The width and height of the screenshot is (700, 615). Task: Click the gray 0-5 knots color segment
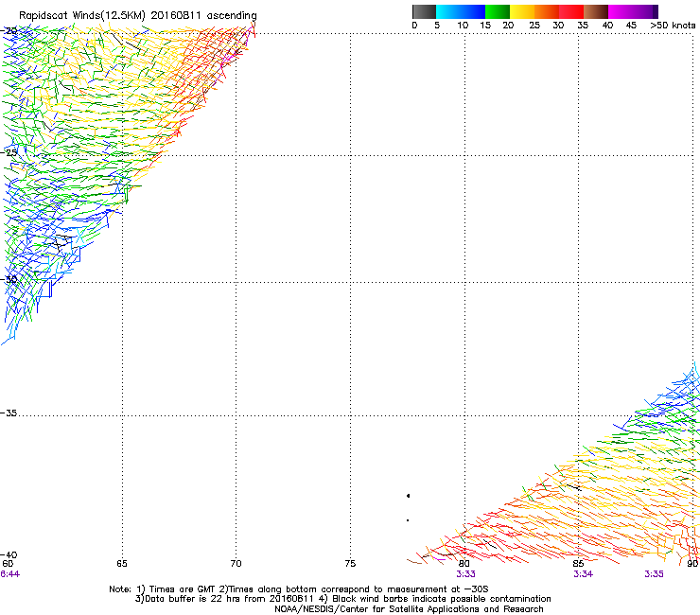pyautogui.click(x=424, y=11)
